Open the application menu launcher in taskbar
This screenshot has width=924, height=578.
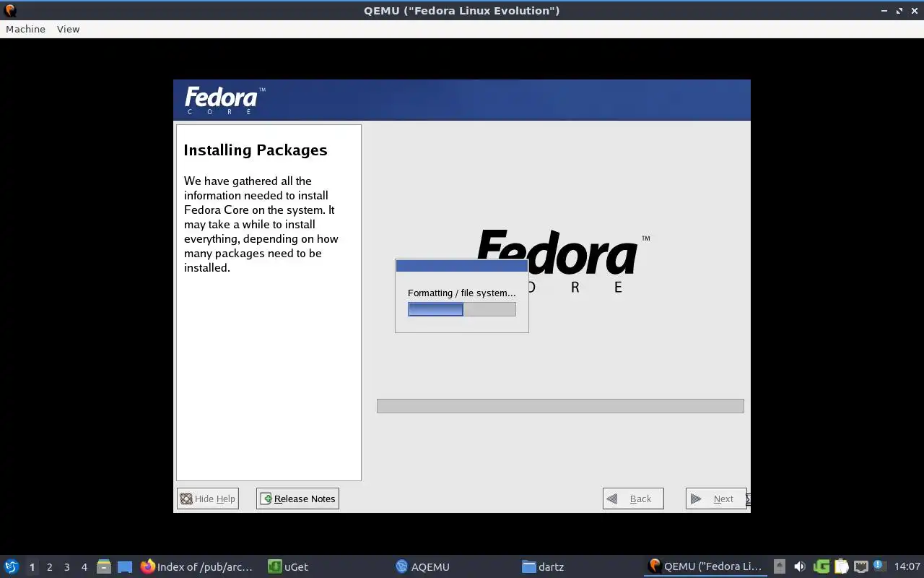pyautogui.click(x=12, y=566)
